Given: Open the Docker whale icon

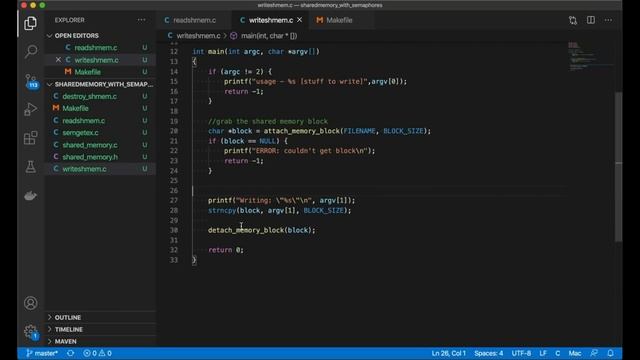Looking at the screenshot, I should (31, 196).
